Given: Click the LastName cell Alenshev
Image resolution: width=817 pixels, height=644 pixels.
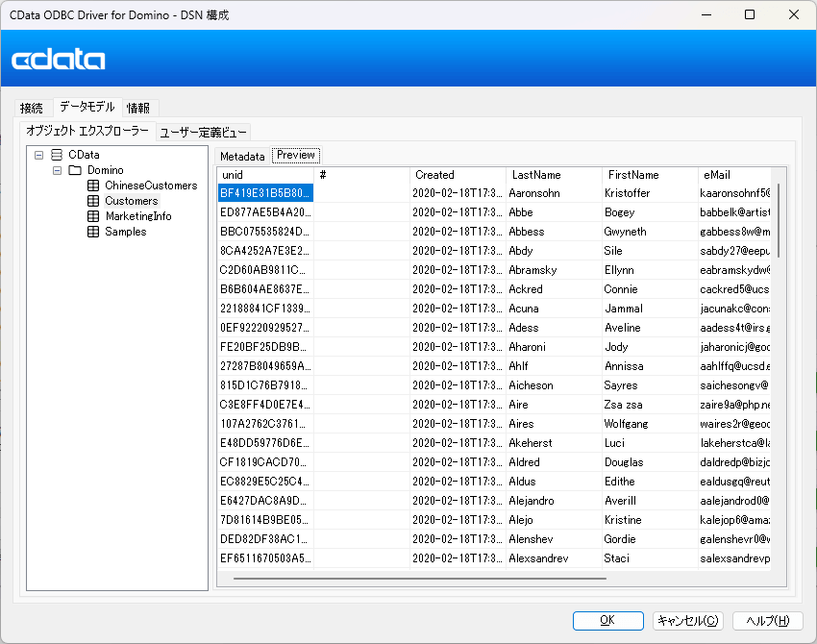Looking at the screenshot, I should (554, 540).
